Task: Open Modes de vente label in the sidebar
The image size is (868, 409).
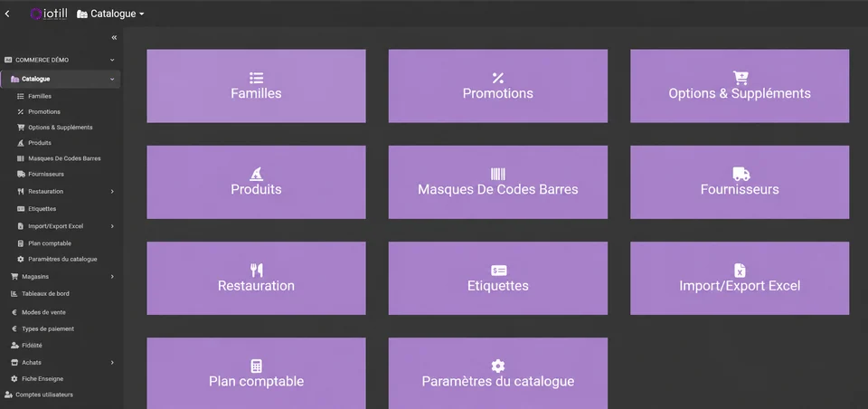Action: (43, 312)
